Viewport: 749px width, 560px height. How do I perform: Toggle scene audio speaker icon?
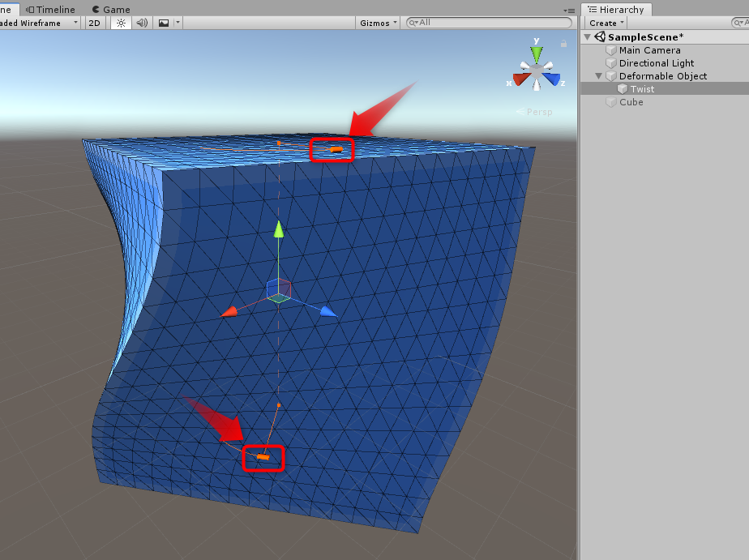142,23
